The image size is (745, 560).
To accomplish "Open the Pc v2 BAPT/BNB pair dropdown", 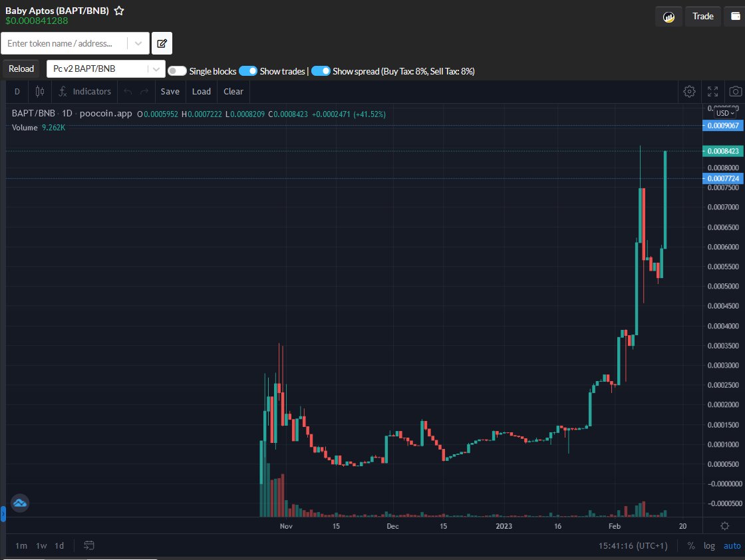I will click(x=155, y=68).
